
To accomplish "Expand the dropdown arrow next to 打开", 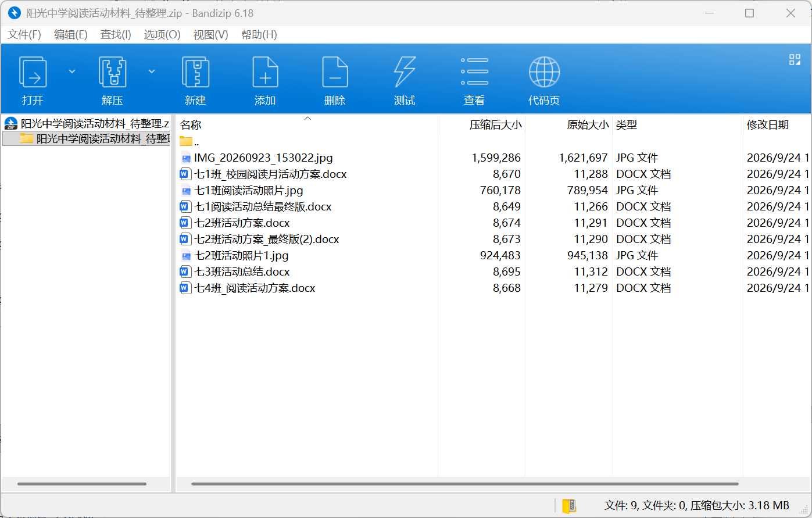I will point(72,72).
